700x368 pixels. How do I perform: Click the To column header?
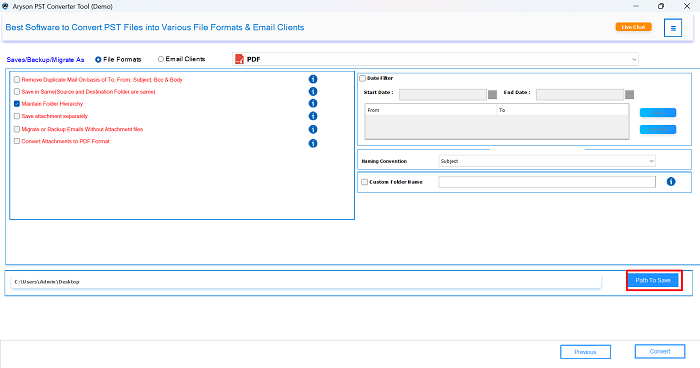(562, 110)
